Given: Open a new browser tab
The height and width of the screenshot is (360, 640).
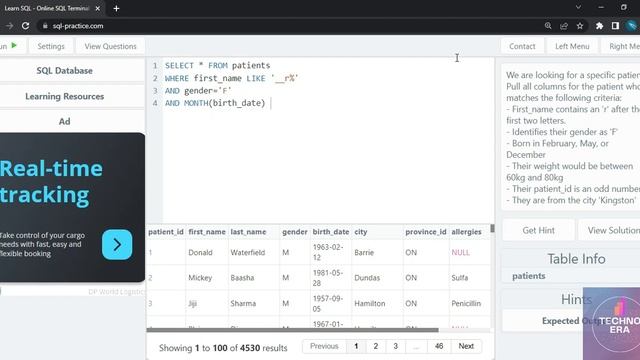Looking at the screenshot, I should pyautogui.click(x=116, y=8).
